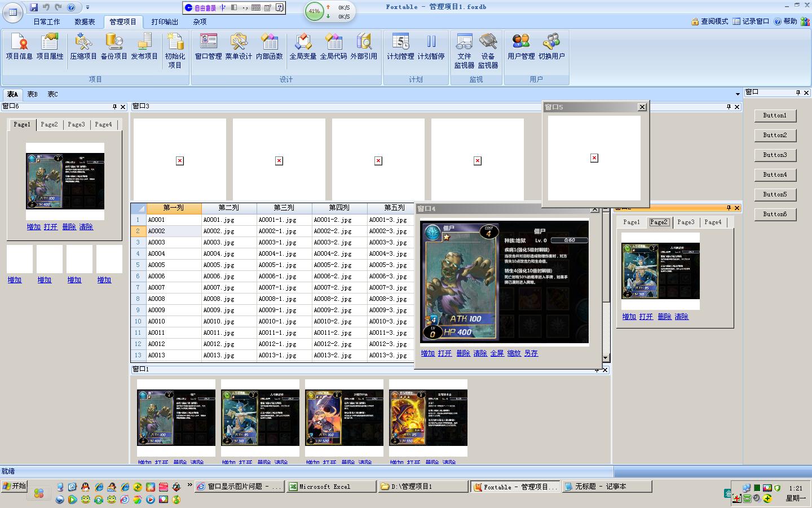The height and width of the screenshot is (508, 812).
Task: Open 窗口管理 in the 设计 group
Action: (x=208, y=47)
